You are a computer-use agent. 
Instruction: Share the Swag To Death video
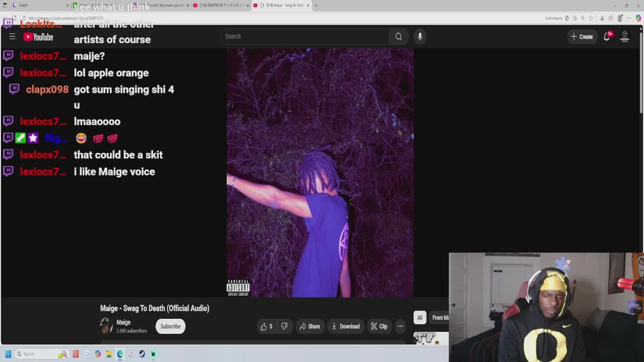point(310,326)
